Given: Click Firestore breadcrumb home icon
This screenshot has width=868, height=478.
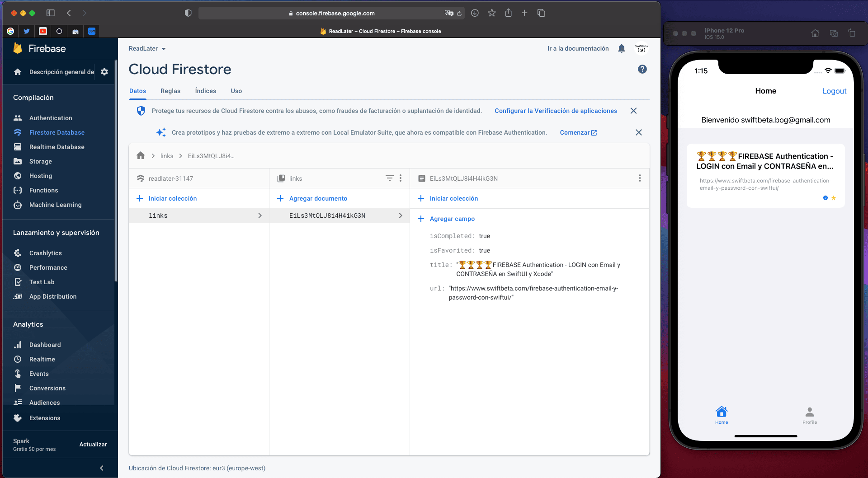Looking at the screenshot, I should click(141, 155).
